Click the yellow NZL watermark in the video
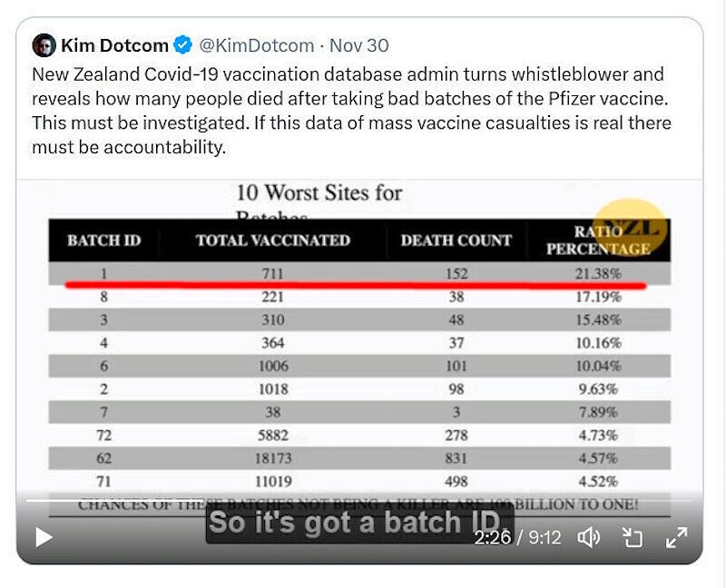The width and height of the screenshot is (726, 588). tap(630, 227)
